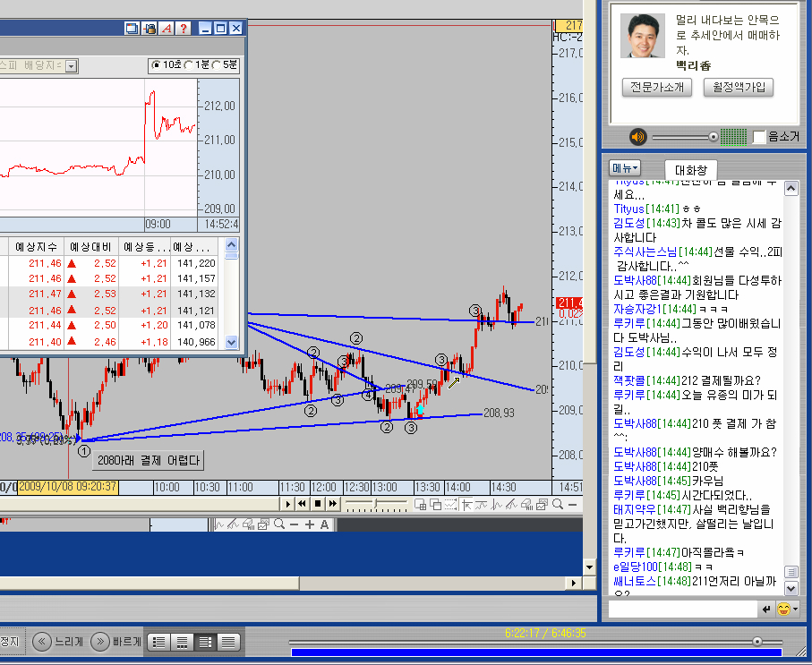The width and height of the screenshot is (812, 665).
Task: Switch to the 대화창 tab
Action: 690,168
